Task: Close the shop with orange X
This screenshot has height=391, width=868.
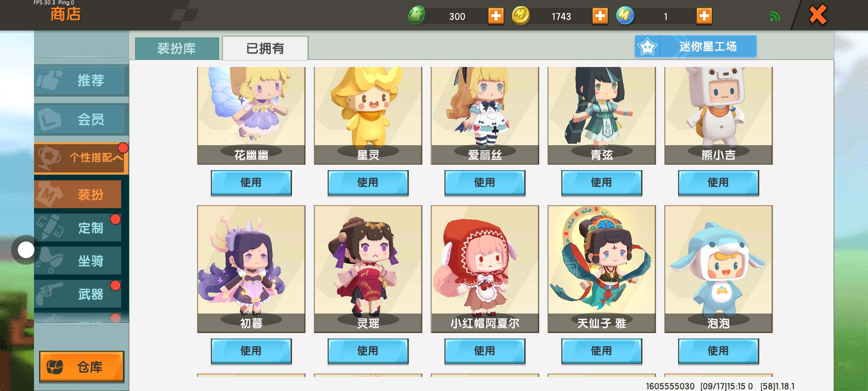Action: pos(818,15)
